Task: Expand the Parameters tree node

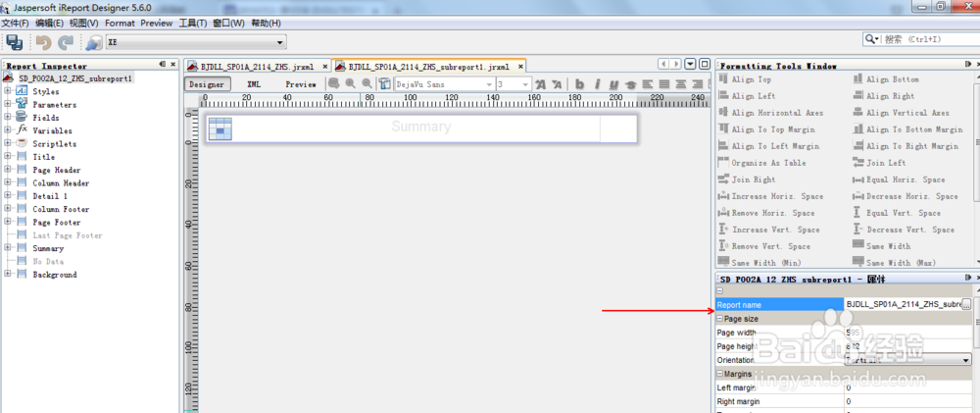Action: [8, 105]
